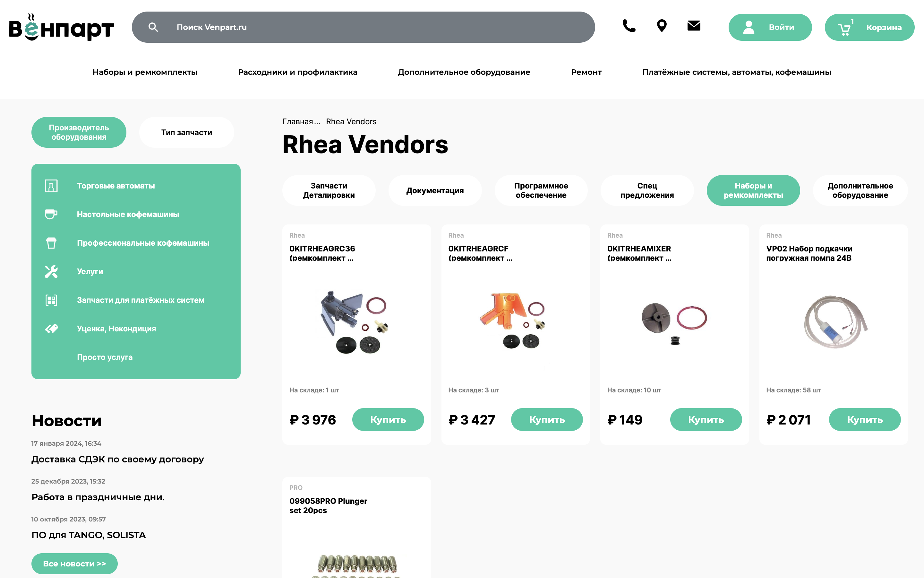
Task: Open Профессиональные кофемашины sidebar category
Action: click(143, 243)
